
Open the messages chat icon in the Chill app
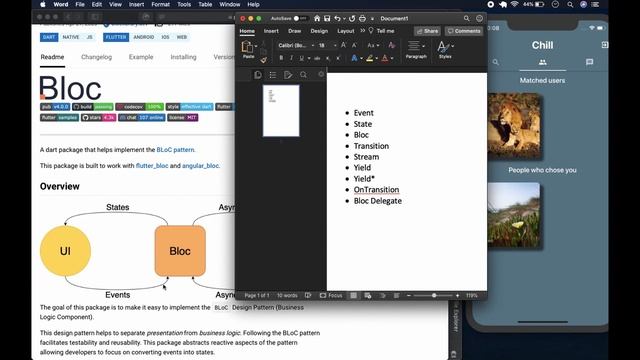coord(589,62)
